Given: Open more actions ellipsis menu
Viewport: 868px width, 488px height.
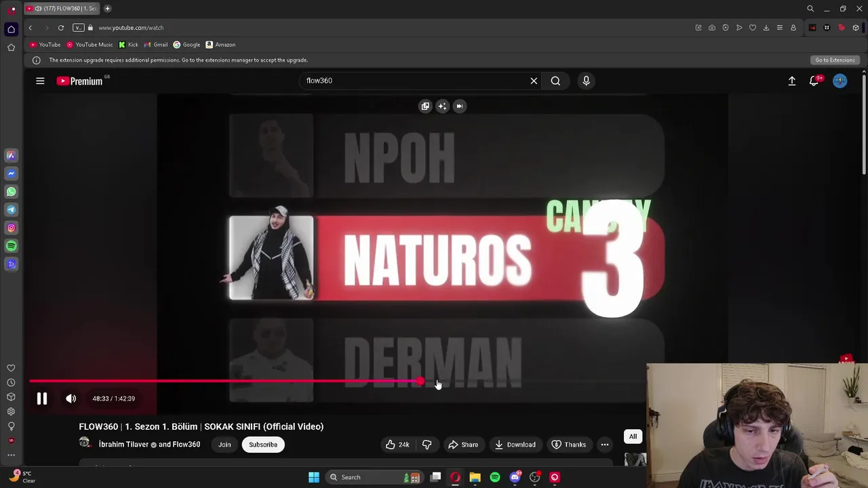Looking at the screenshot, I should pyautogui.click(x=604, y=445).
